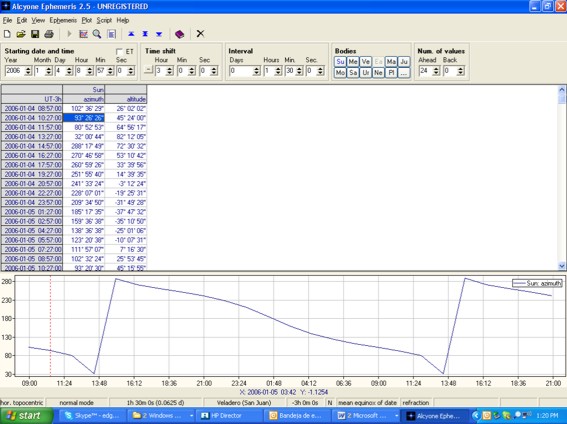Image resolution: width=567 pixels, height=424 pixels.
Task: Open the View menu
Action: click(38, 20)
